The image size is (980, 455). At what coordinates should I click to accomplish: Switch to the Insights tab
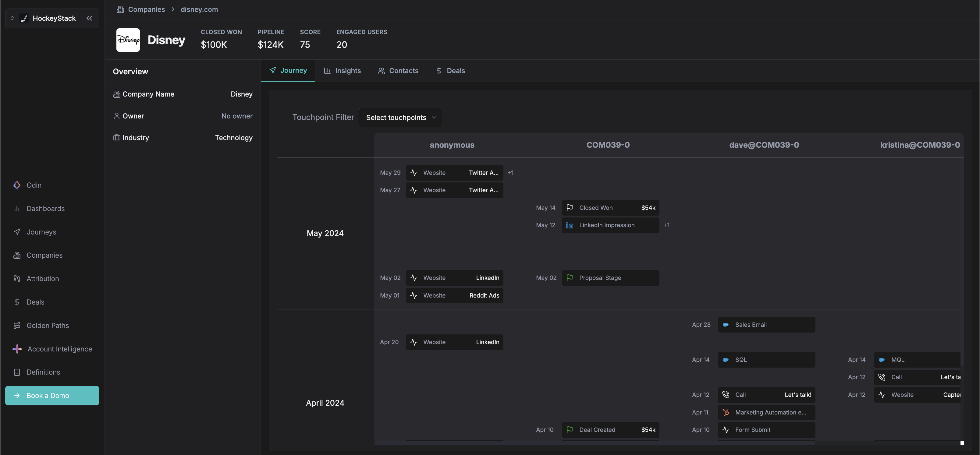(343, 71)
